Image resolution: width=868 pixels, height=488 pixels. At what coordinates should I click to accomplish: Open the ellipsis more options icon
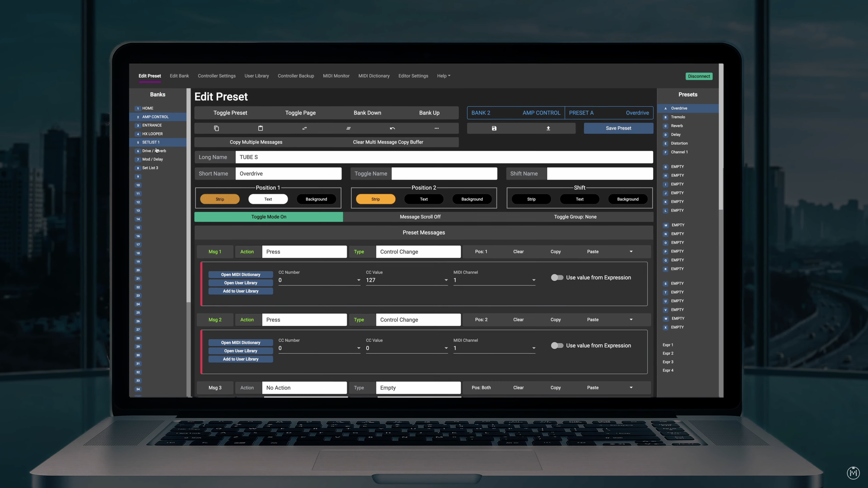pos(436,128)
